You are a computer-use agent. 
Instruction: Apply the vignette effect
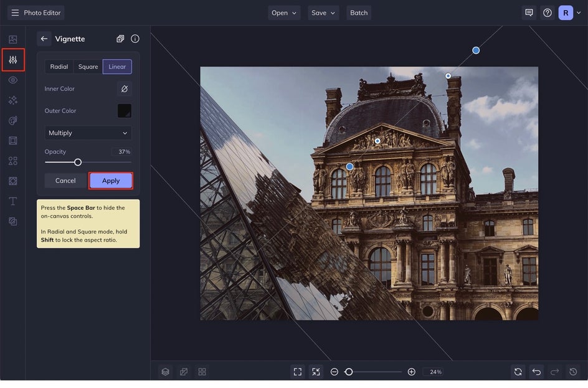[111, 181]
